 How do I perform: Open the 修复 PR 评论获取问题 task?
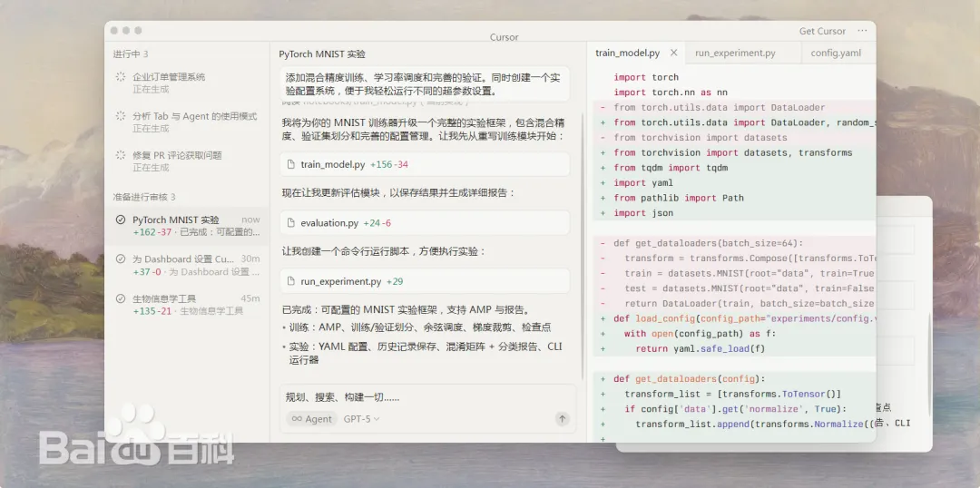pos(188,161)
